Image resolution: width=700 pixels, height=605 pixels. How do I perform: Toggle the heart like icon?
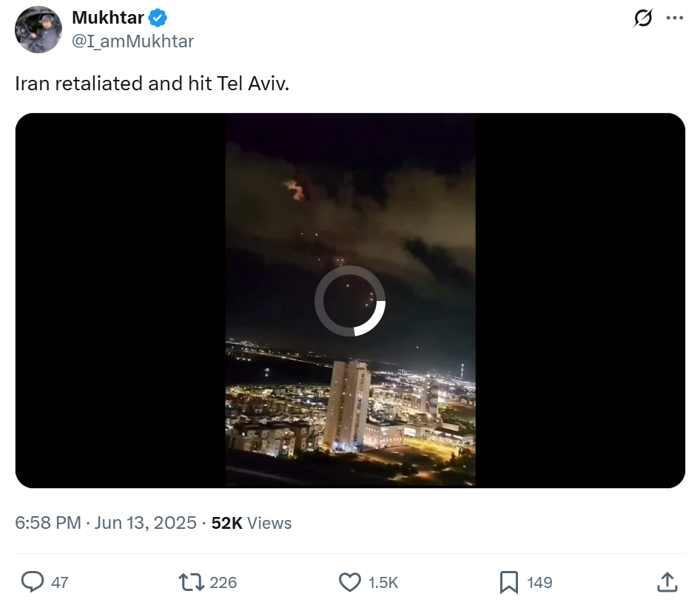tap(349, 582)
